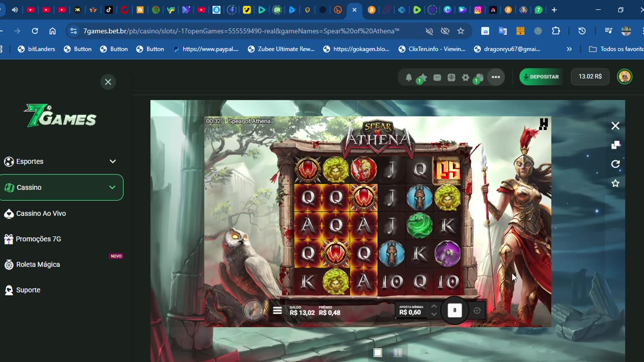This screenshot has height=362, width=644.
Task: Click the spin button showing 8
Action: coord(455,310)
